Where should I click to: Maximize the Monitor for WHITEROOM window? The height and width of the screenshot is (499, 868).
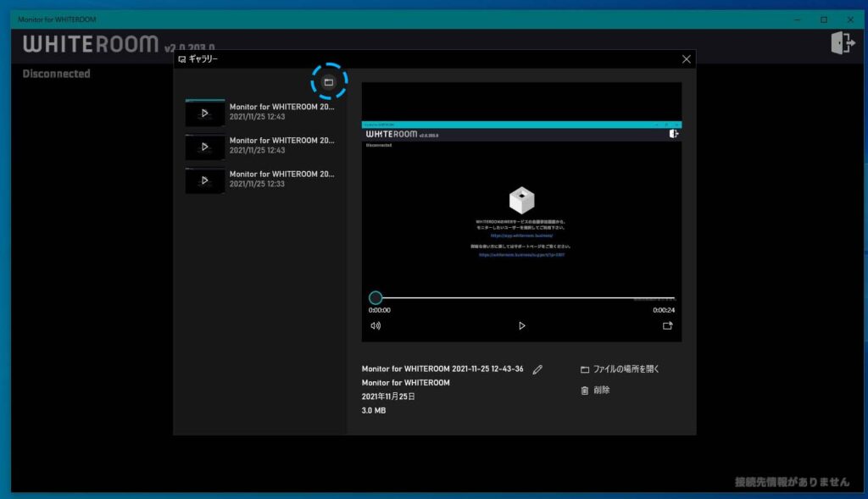824,19
